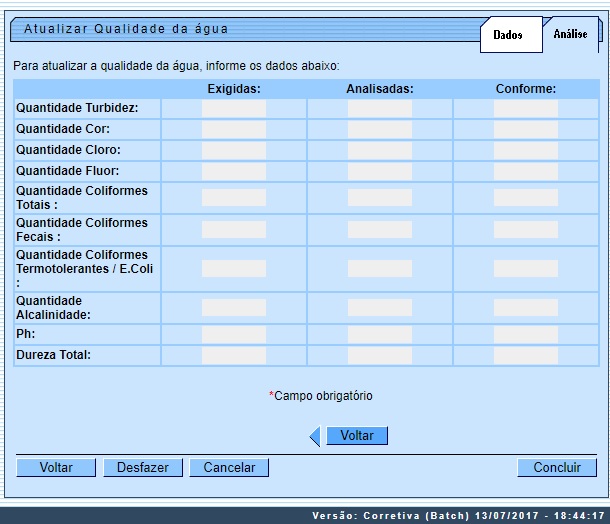Click the blue left arrow icon
Viewport: 610px width, 524px height.
pyautogui.click(x=315, y=436)
